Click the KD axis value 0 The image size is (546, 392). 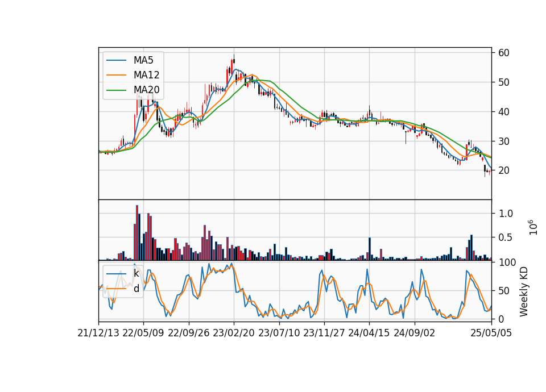coord(501,319)
